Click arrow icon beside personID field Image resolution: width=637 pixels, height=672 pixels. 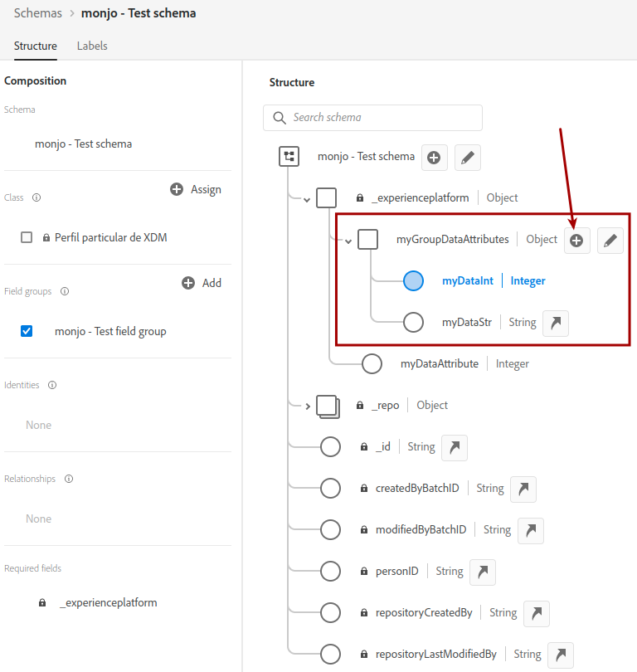(483, 572)
